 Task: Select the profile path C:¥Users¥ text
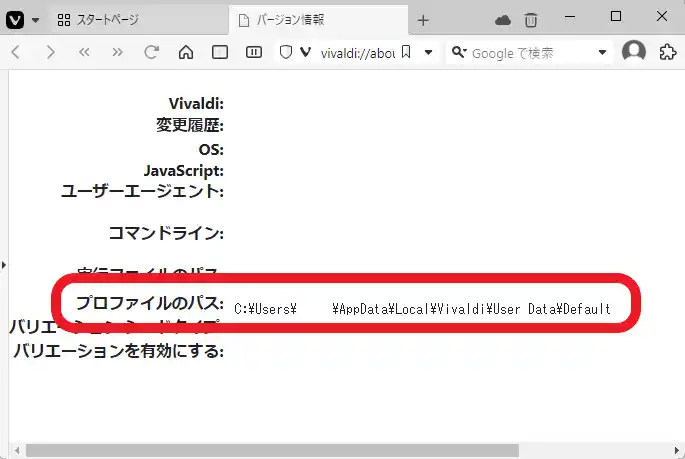click(266, 309)
